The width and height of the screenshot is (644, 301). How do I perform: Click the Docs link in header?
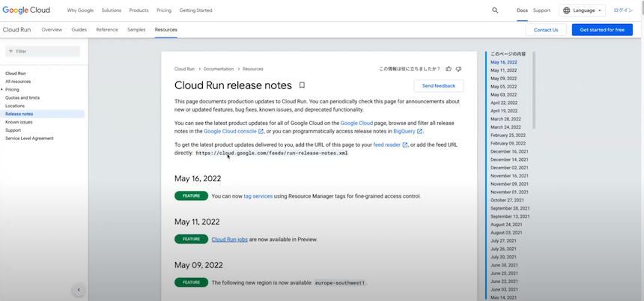[x=522, y=10]
